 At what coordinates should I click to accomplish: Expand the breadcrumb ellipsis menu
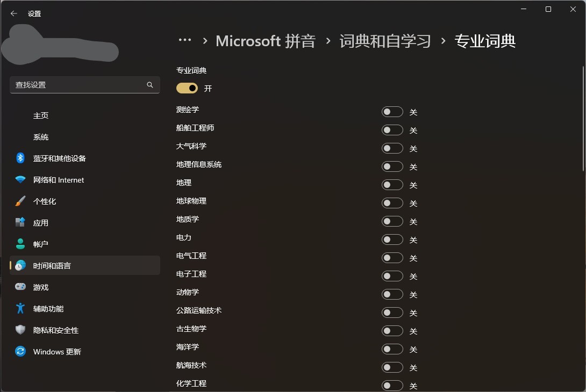click(185, 41)
